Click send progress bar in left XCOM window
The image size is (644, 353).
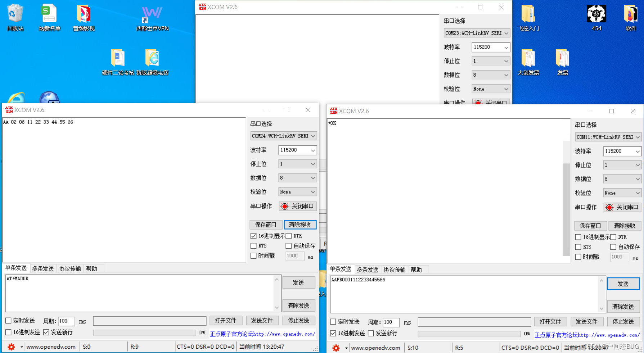click(144, 333)
